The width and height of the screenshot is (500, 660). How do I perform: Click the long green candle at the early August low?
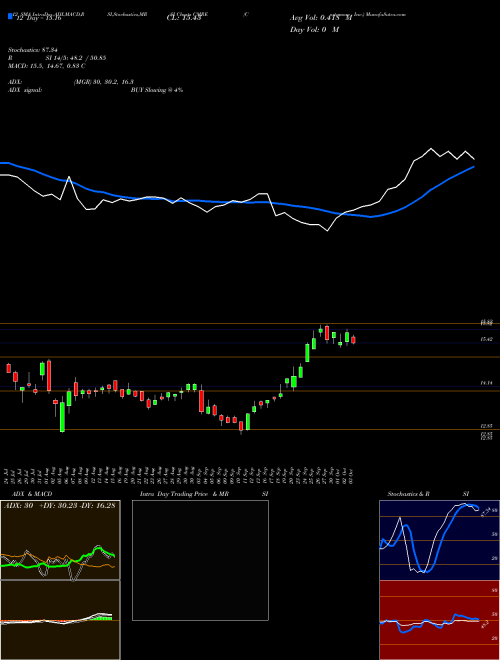(x=62, y=417)
